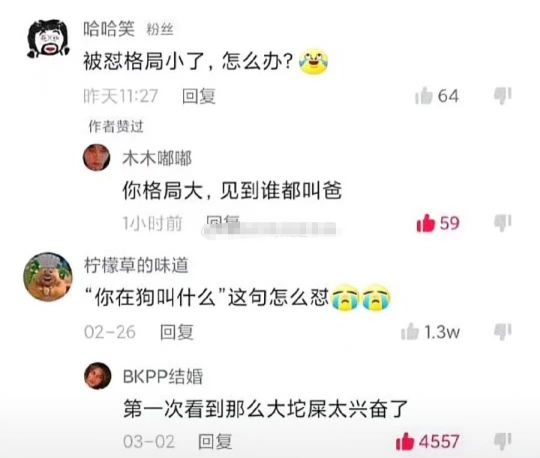540x458 pixels.
Task: Dislike 木木嘟嘟's reply
Action: pos(502,223)
